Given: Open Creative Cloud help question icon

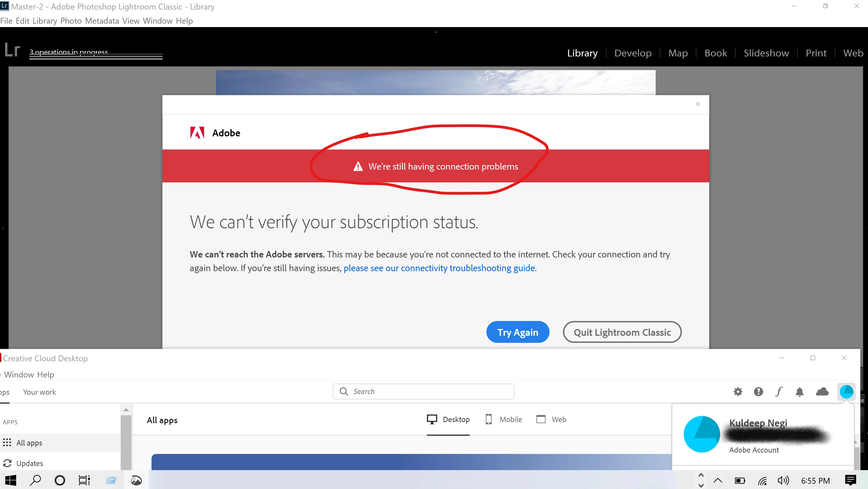Looking at the screenshot, I should click(x=758, y=392).
